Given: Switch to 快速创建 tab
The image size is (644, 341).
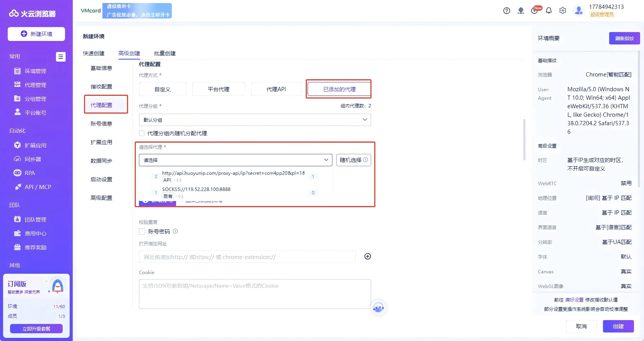Looking at the screenshot, I should click(x=94, y=53).
